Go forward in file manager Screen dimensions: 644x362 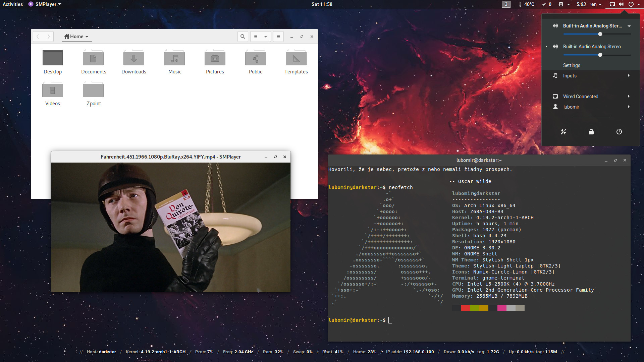[x=49, y=37]
